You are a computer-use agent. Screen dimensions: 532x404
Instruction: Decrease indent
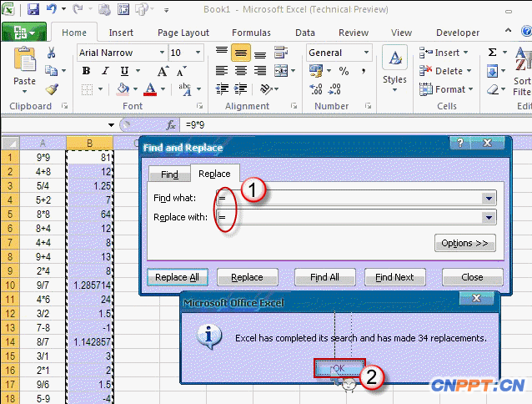(222, 89)
